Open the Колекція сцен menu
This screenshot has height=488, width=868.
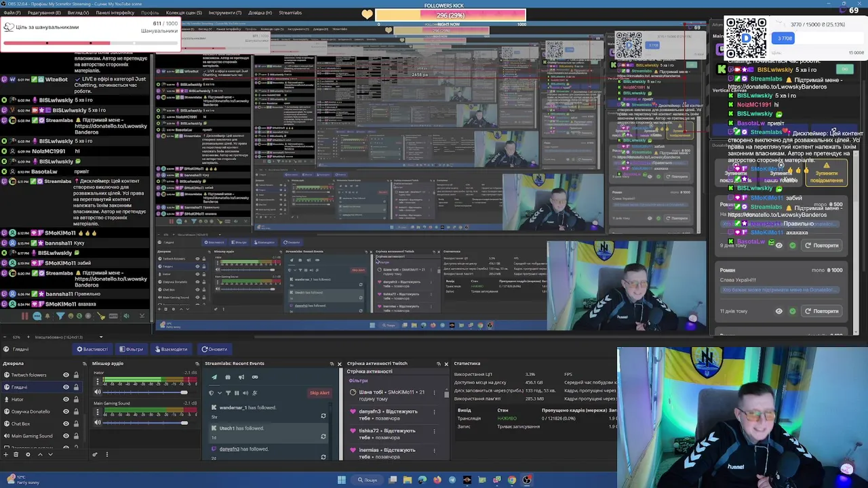[183, 13]
